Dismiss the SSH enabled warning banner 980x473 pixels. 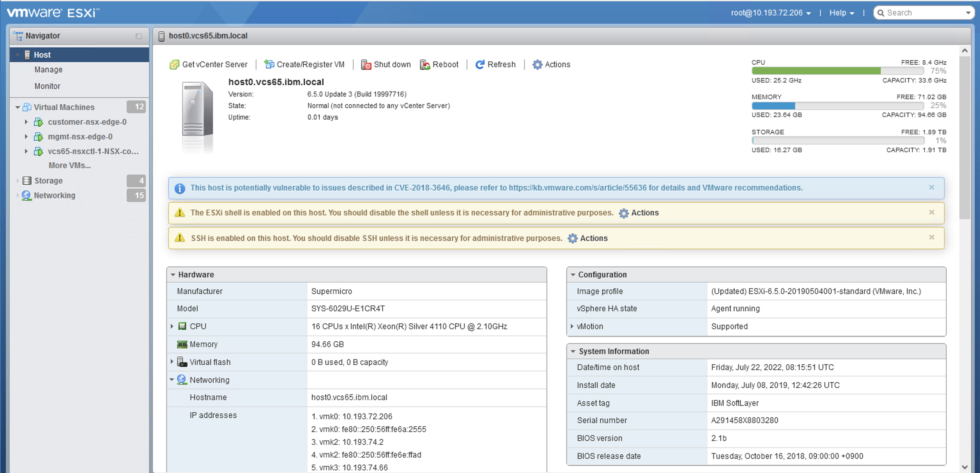pos(931,237)
